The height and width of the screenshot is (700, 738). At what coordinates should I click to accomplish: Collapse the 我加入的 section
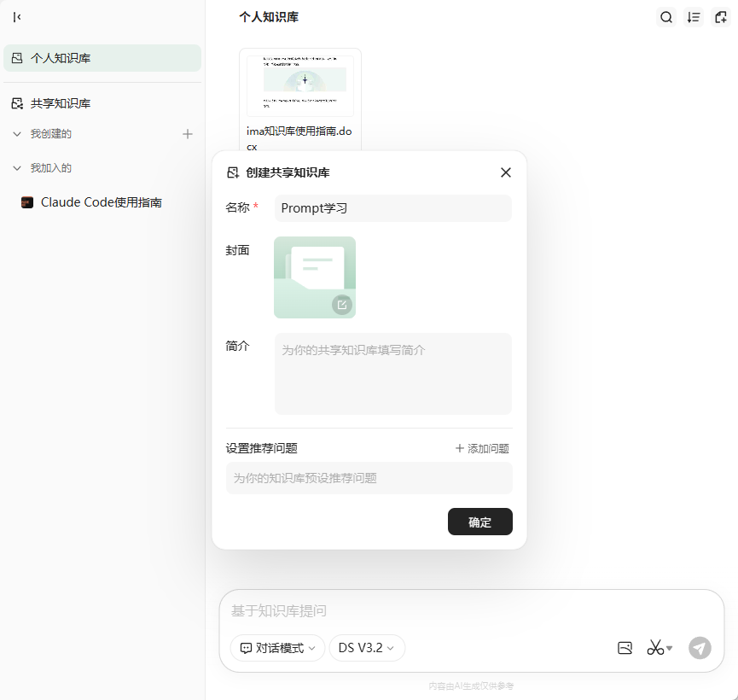pyautogui.click(x=17, y=168)
